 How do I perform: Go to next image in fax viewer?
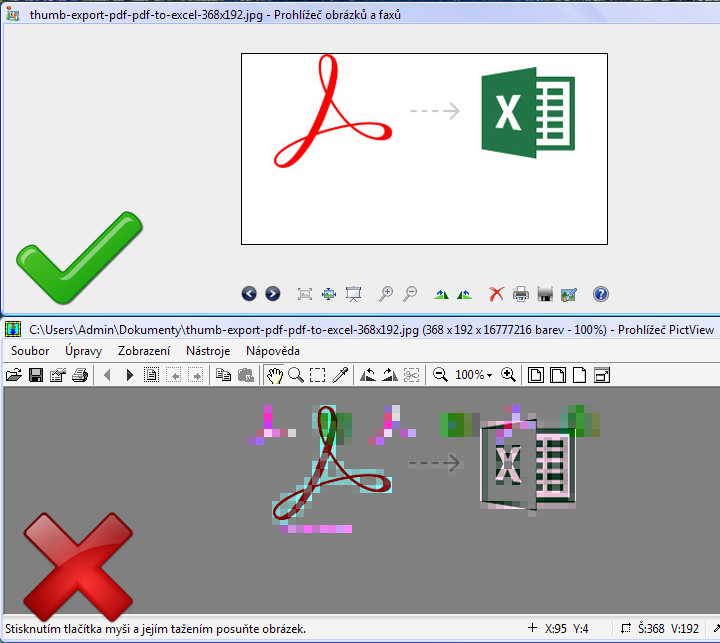273,293
